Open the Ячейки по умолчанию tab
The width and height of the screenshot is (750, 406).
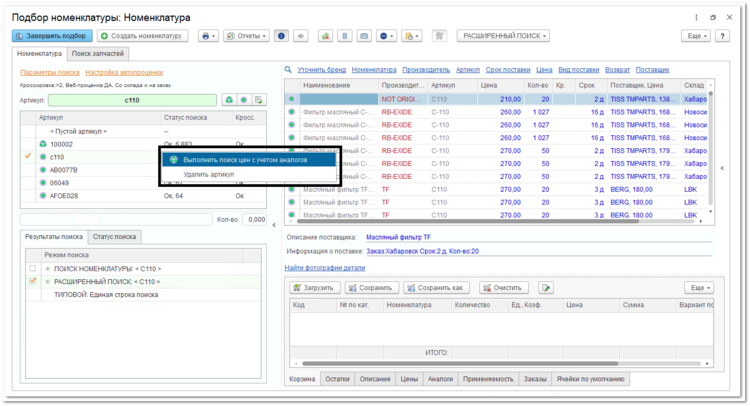tap(590, 379)
